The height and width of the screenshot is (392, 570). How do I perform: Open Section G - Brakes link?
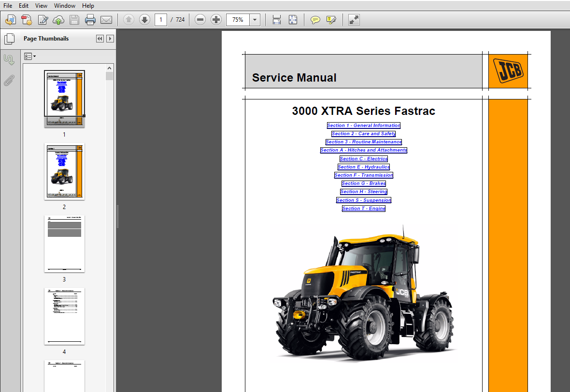point(364,183)
